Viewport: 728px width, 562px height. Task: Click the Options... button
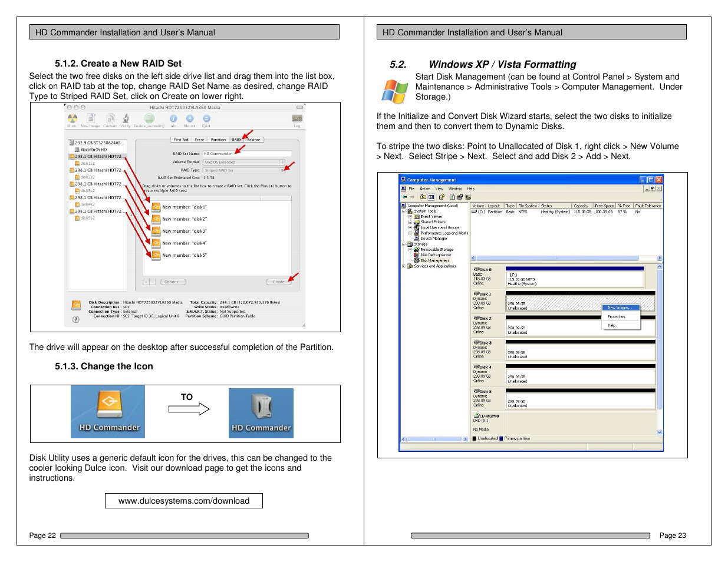(172, 282)
